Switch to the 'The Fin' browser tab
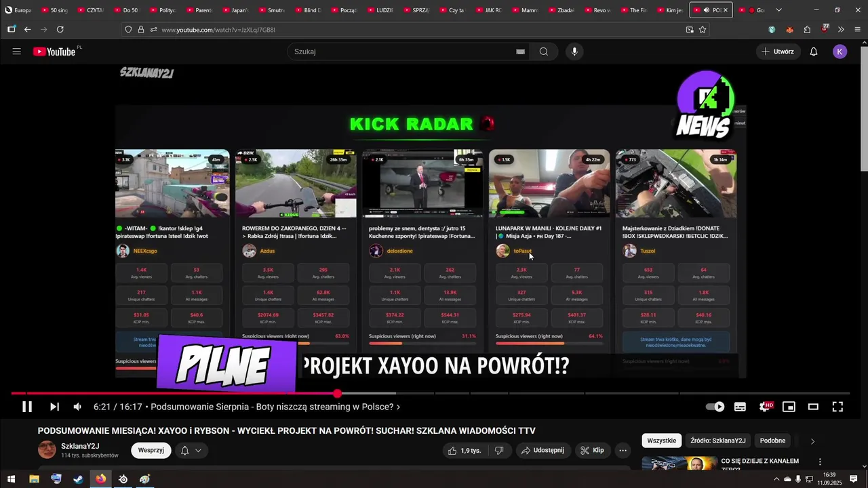This screenshot has height=488, width=868. pyautogui.click(x=635, y=10)
